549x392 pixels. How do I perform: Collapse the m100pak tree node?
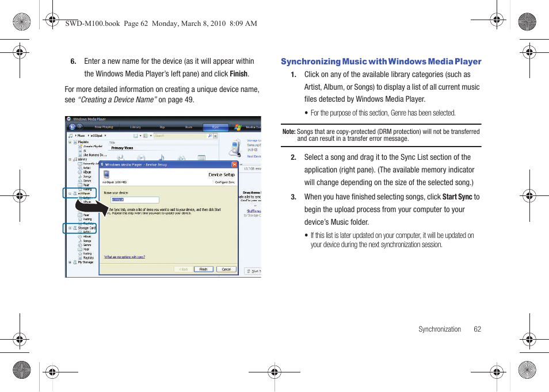click(x=70, y=193)
